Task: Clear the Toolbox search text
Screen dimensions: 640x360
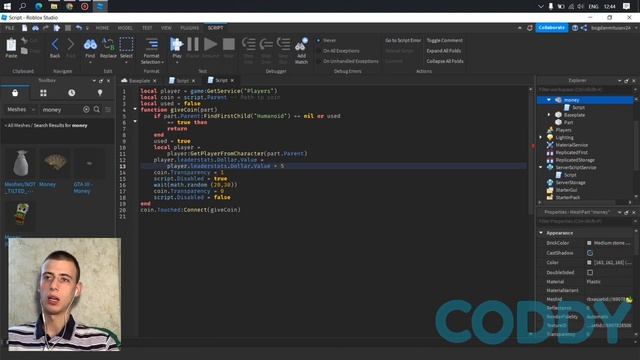Action: coord(86,109)
